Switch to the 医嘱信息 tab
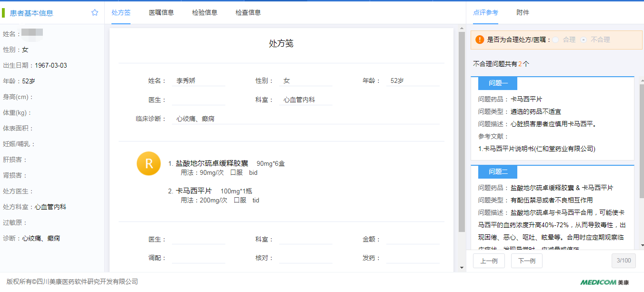This screenshot has height=292, width=644. click(x=161, y=13)
